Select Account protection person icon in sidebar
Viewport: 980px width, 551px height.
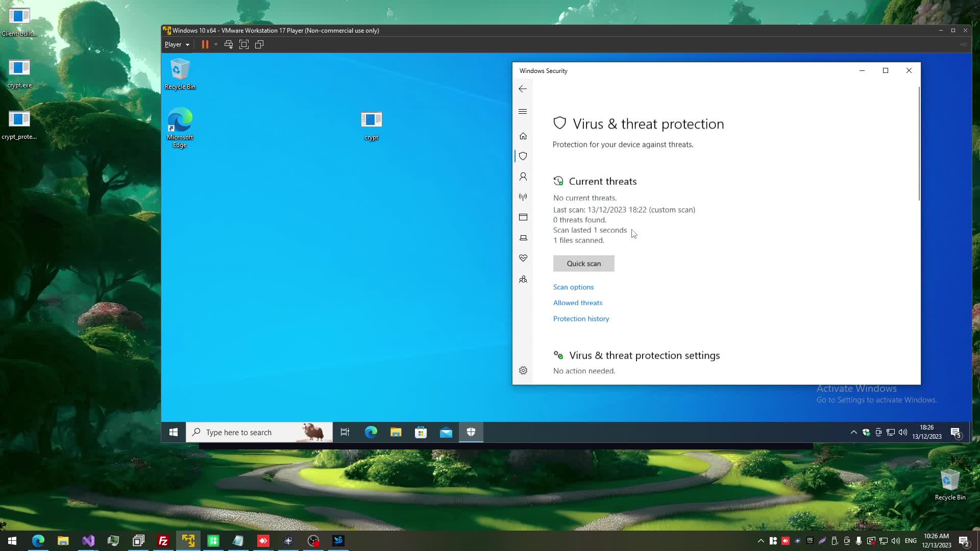[523, 177]
